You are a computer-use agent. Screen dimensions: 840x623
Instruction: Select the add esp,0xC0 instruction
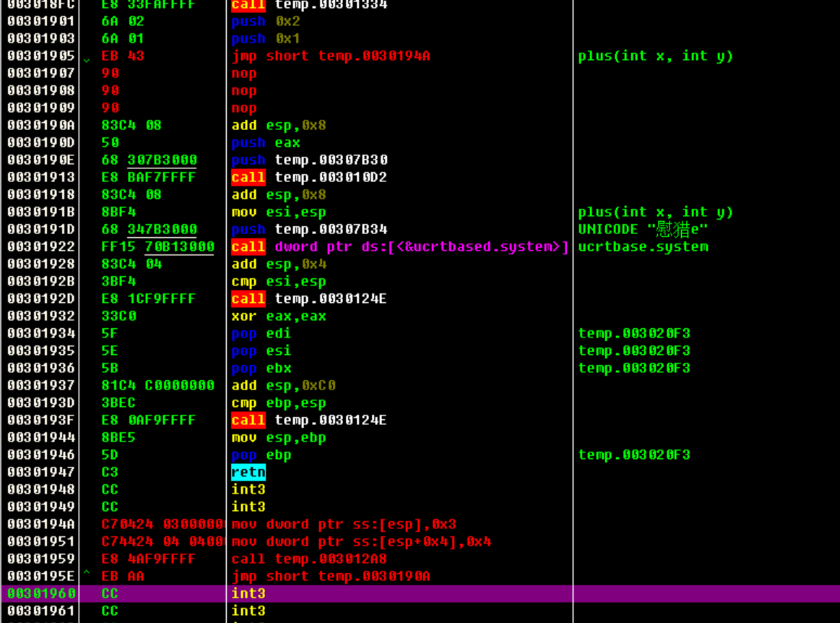[x=283, y=385]
